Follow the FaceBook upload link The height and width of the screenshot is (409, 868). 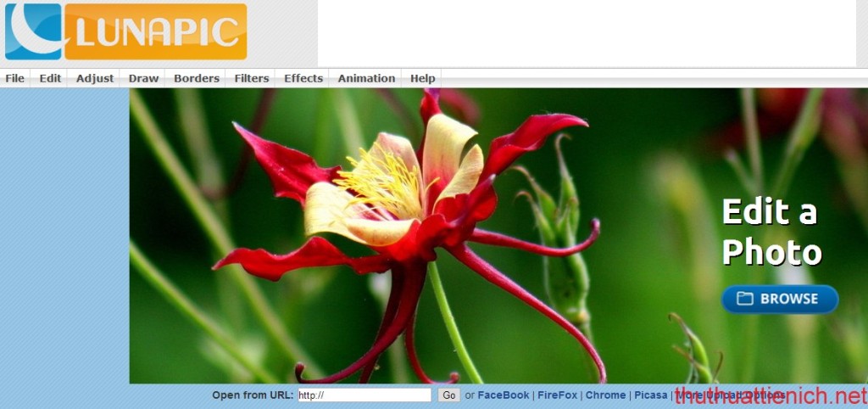(504, 395)
